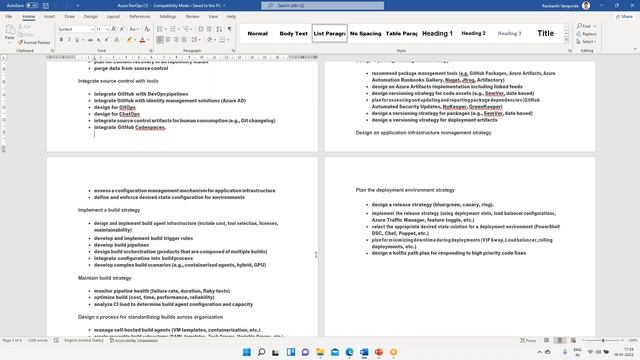640x360 pixels.
Task: Apply the Normal style
Action: pyautogui.click(x=258, y=33)
